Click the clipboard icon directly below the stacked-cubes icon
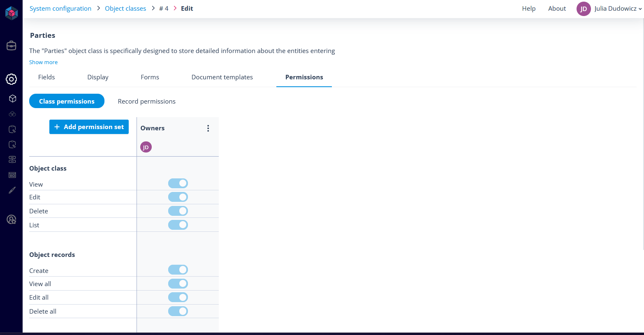Image resolution: width=644 pixels, height=335 pixels. point(12,129)
